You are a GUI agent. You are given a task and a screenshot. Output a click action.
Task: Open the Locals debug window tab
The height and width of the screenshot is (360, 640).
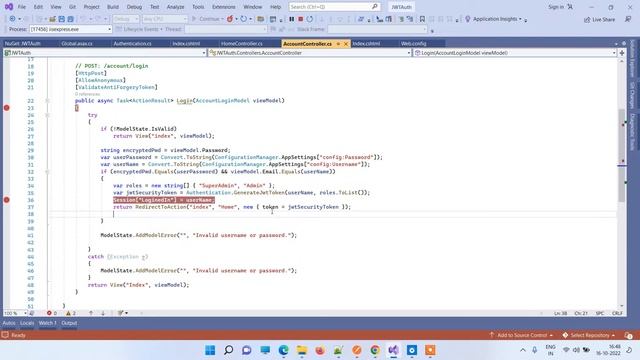(x=27, y=323)
